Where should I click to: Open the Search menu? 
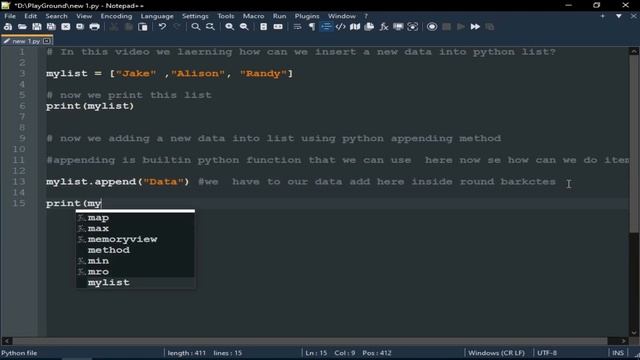coord(56,16)
